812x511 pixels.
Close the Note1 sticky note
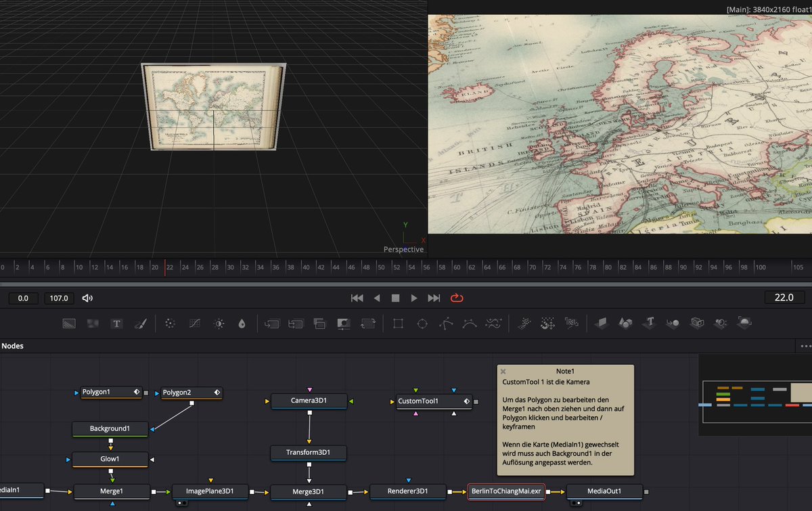point(503,371)
